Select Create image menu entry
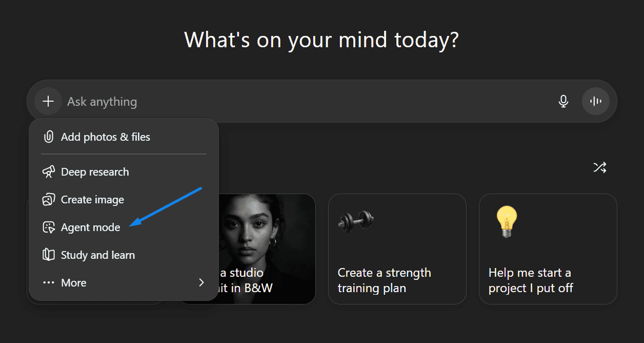 92,200
